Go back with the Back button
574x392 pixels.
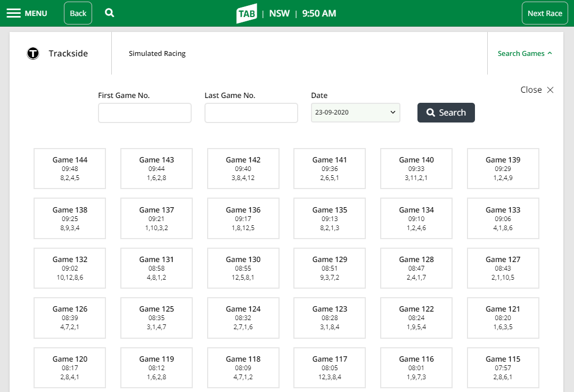click(x=78, y=13)
